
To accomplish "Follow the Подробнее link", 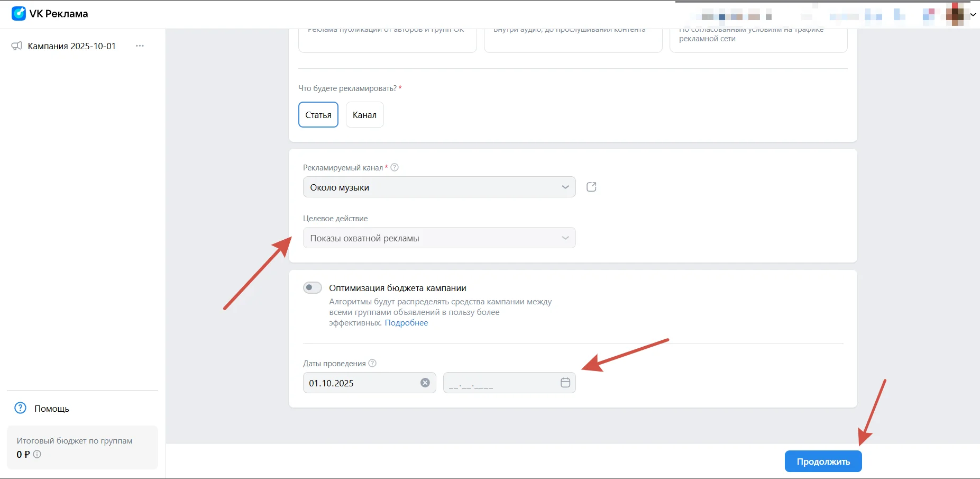I will coord(406,323).
